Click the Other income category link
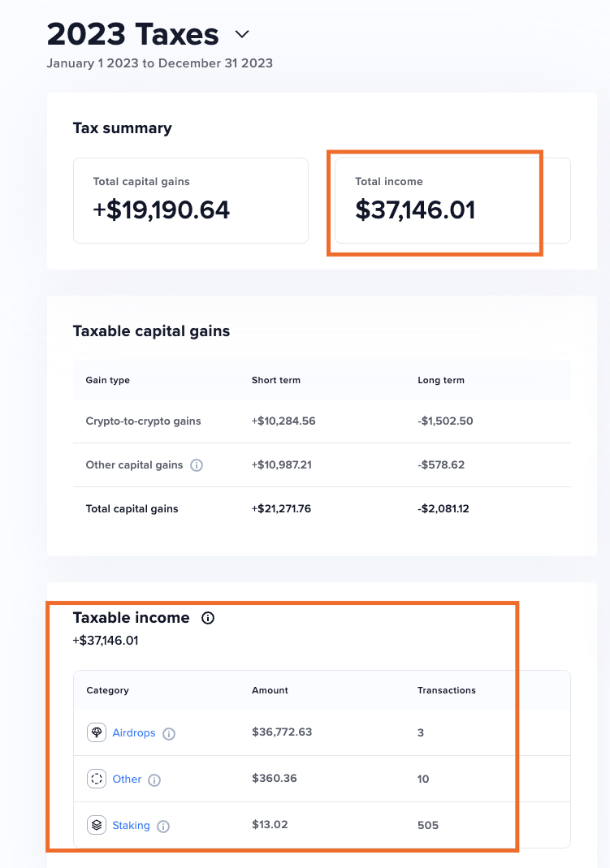Screen dimensions: 610x868 [126, 779]
